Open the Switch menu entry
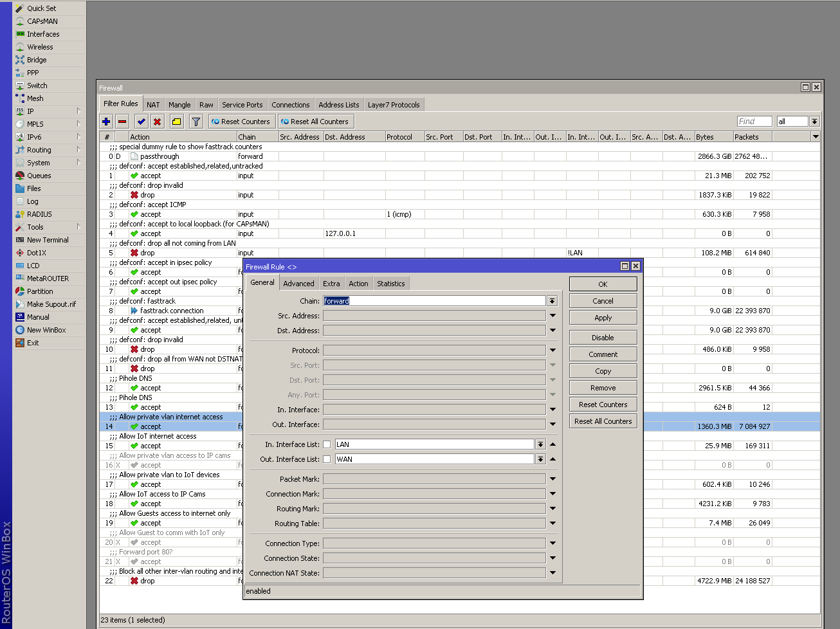The height and width of the screenshot is (629, 840). 37,86
